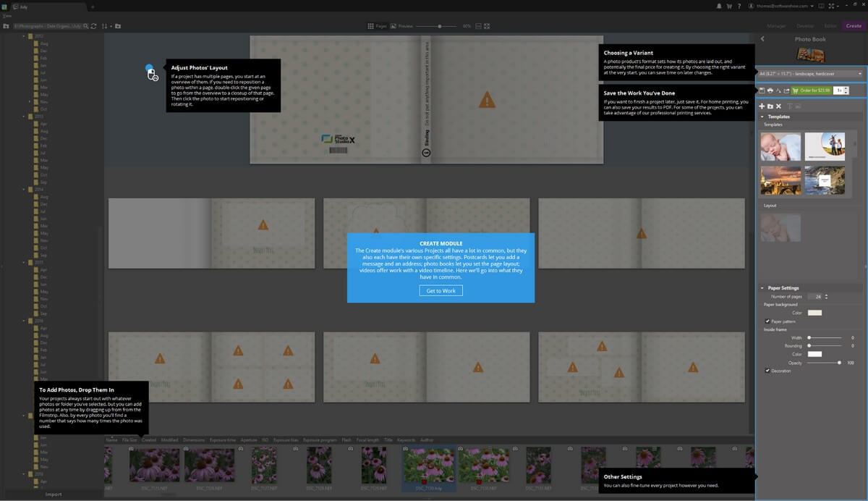Click the Inside frame Opacity slider
The width and height of the screenshot is (868, 501).
click(825, 363)
